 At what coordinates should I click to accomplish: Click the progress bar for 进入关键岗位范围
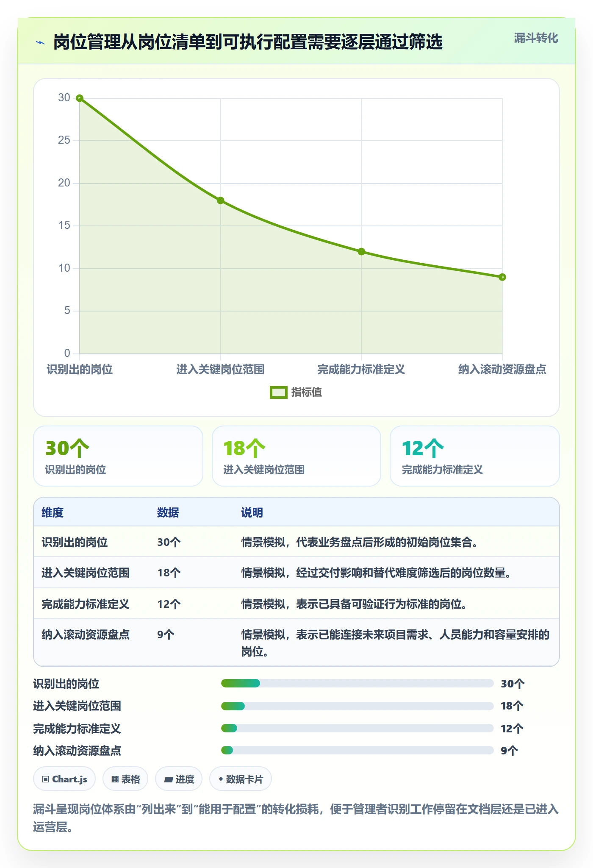357,706
